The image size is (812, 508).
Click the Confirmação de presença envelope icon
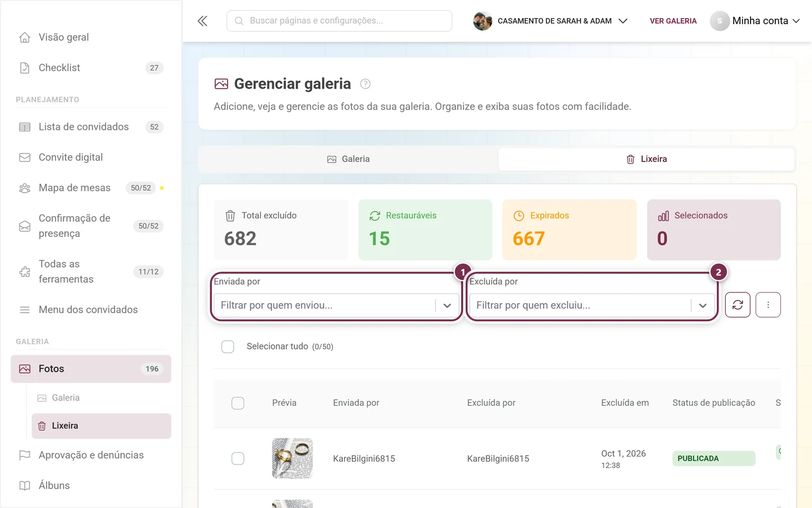pos(25,226)
